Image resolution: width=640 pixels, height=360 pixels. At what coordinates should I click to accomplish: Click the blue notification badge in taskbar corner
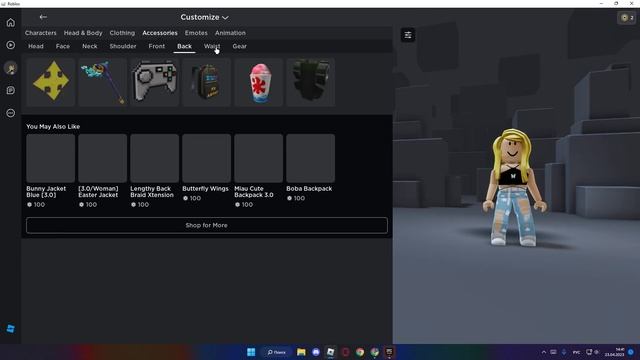(631, 352)
